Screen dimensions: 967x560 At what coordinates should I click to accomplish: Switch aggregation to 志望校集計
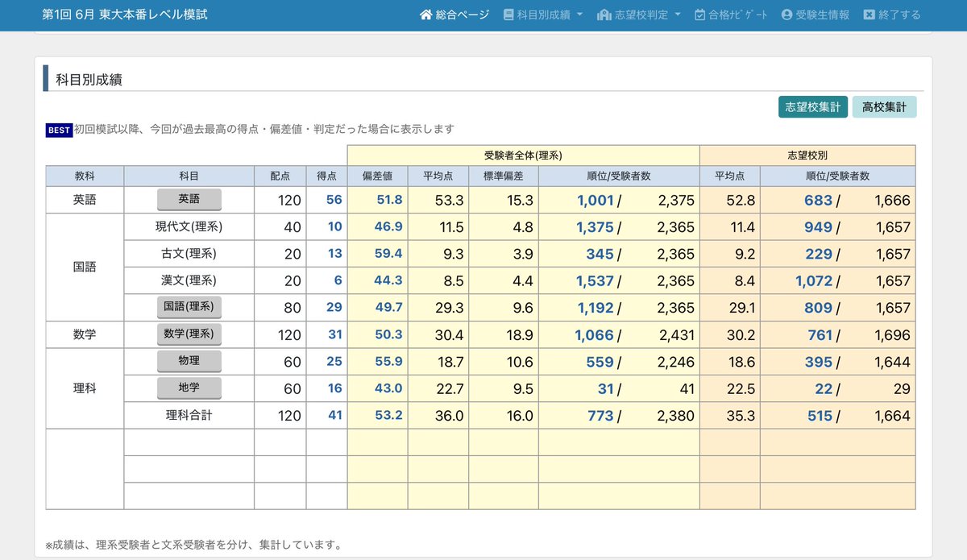tap(812, 106)
